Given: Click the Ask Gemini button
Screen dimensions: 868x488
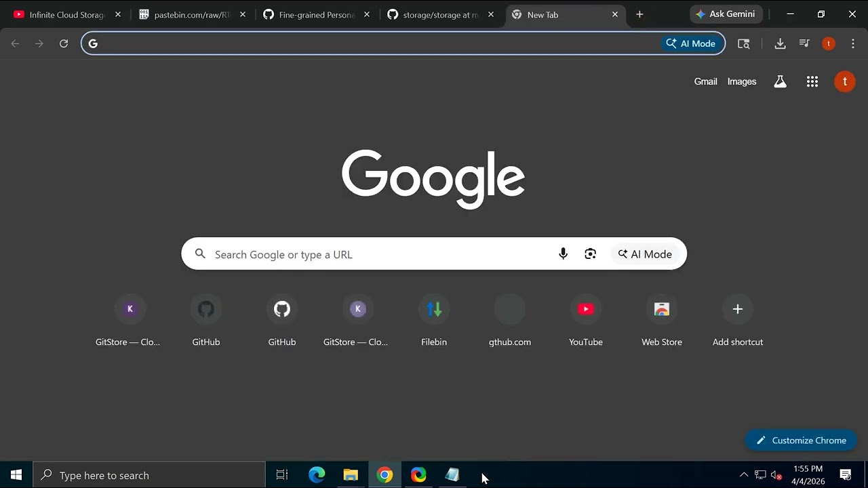Looking at the screenshot, I should (726, 14).
